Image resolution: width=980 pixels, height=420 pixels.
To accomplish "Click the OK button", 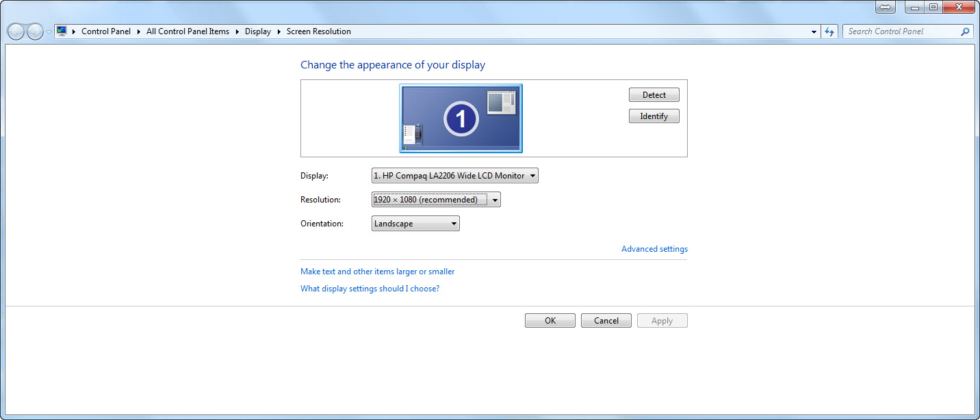I will coord(550,321).
